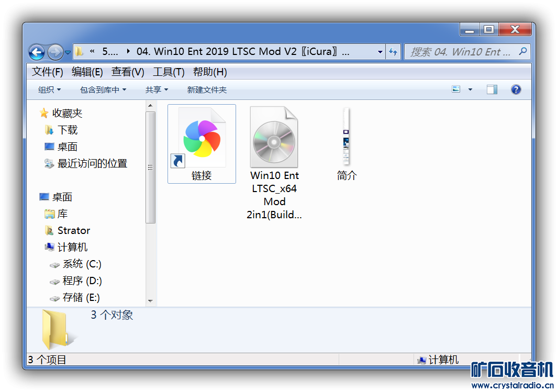
Task: Click the drive icon of 存储 (E:)
Action: pyautogui.click(x=54, y=299)
